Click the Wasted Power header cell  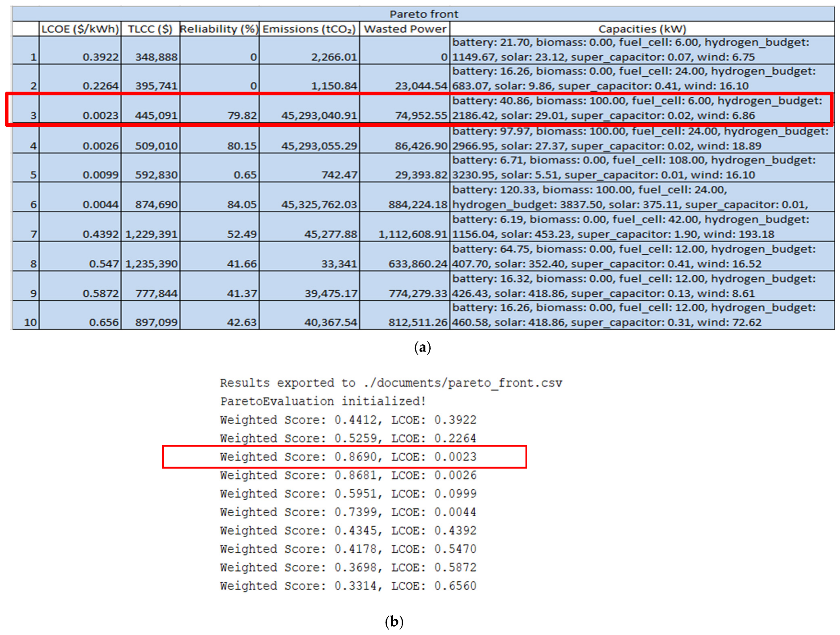point(405,29)
